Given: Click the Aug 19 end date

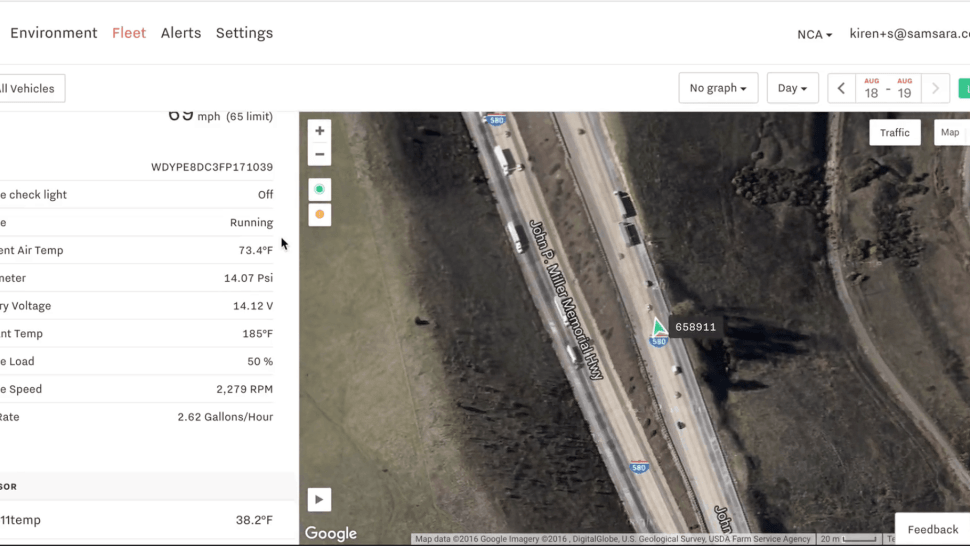Looking at the screenshot, I should click(904, 88).
